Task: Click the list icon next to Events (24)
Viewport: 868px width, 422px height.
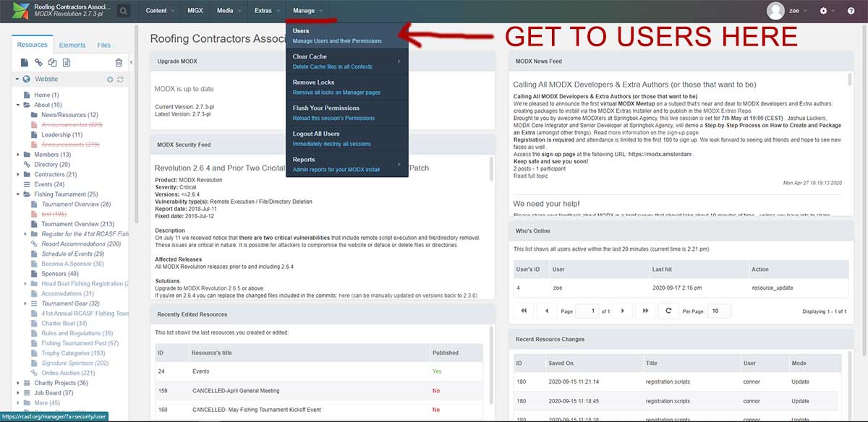Action: point(27,184)
